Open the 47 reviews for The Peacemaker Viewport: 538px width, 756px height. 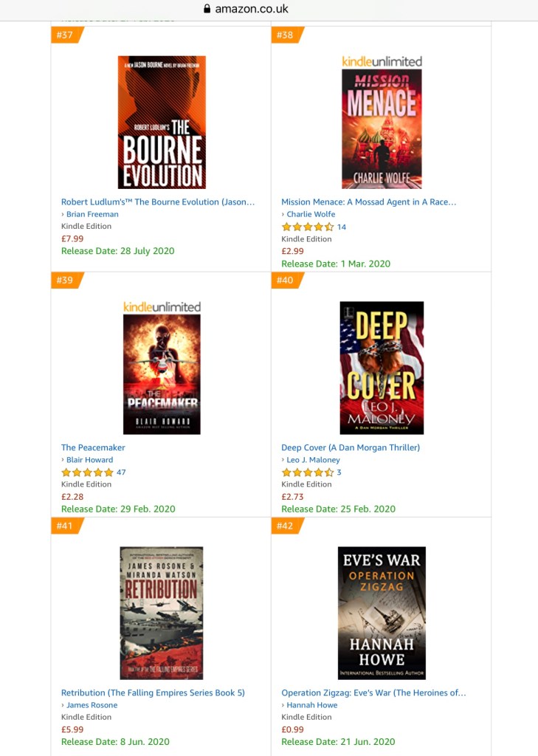click(x=121, y=472)
